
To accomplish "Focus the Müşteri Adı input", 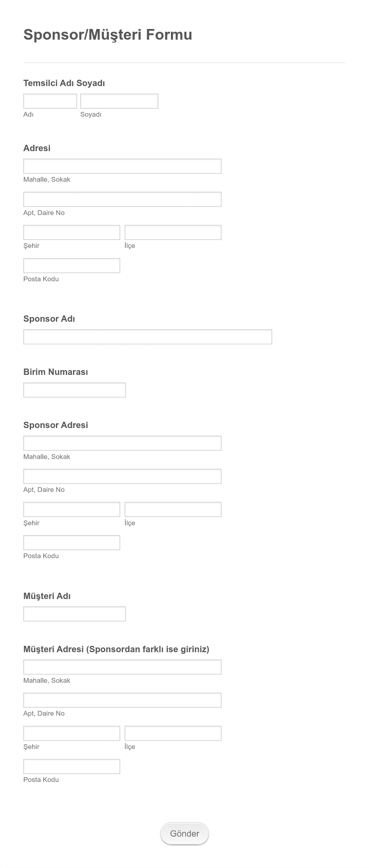I will coord(75,614).
